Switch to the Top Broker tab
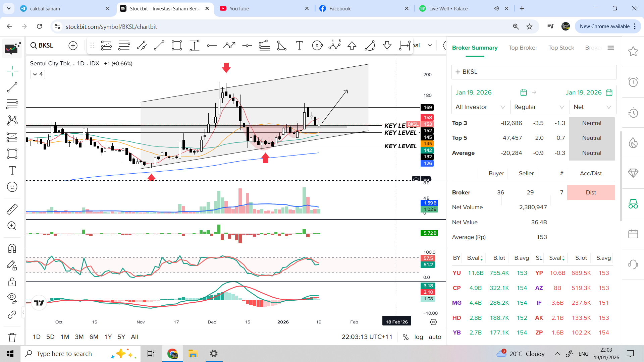Viewport: 644px width, 362px height. (523, 48)
